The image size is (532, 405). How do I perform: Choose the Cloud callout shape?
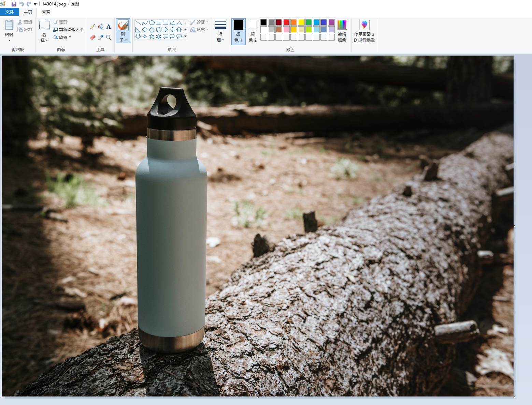click(x=179, y=36)
